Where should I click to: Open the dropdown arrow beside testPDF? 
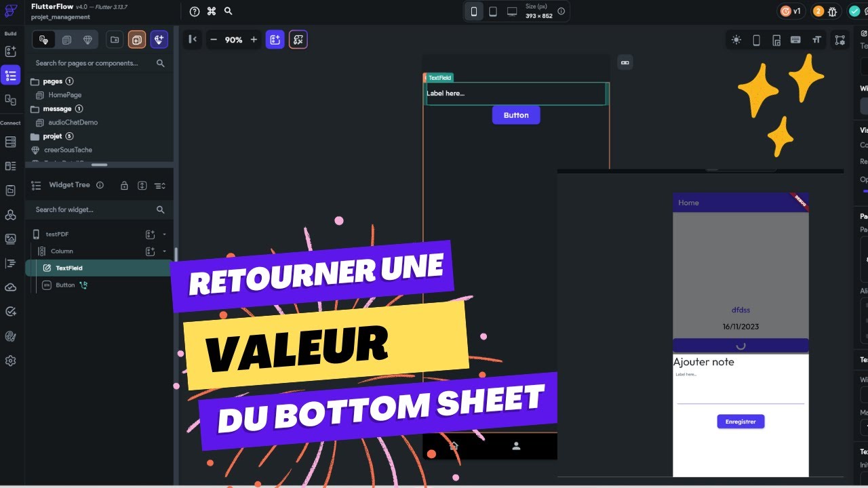click(x=164, y=235)
